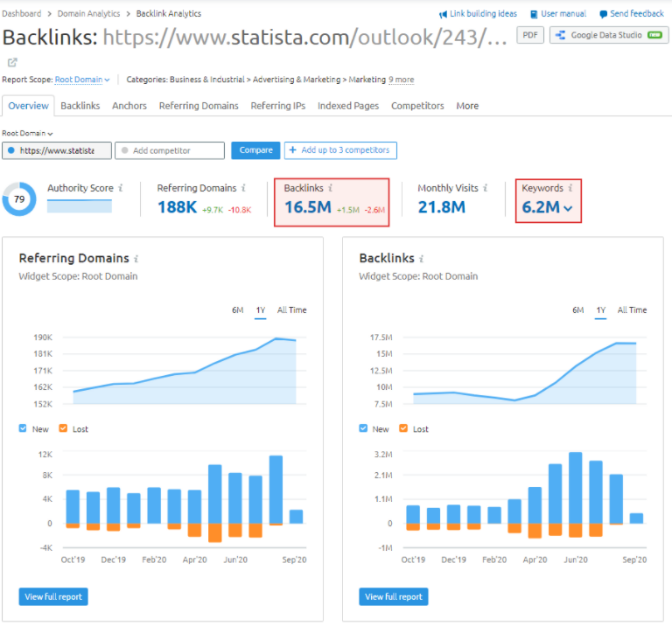The height and width of the screenshot is (626, 672).
Task: Click the book icon beside User manual
Action: 534,14
